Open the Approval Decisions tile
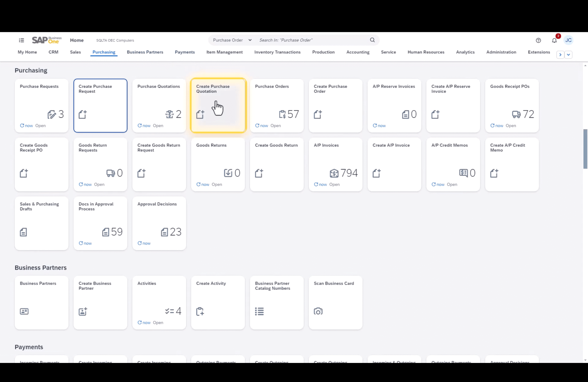This screenshot has height=382, width=588. pyautogui.click(x=159, y=223)
